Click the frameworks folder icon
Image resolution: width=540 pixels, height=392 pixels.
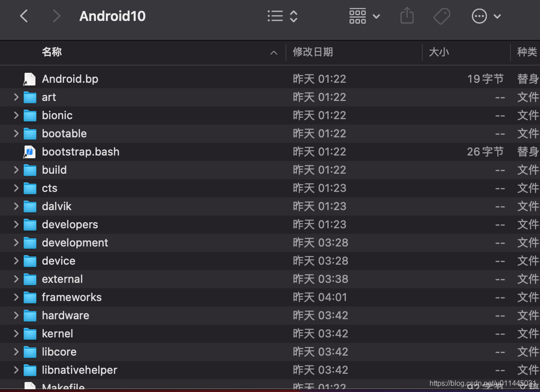30,297
